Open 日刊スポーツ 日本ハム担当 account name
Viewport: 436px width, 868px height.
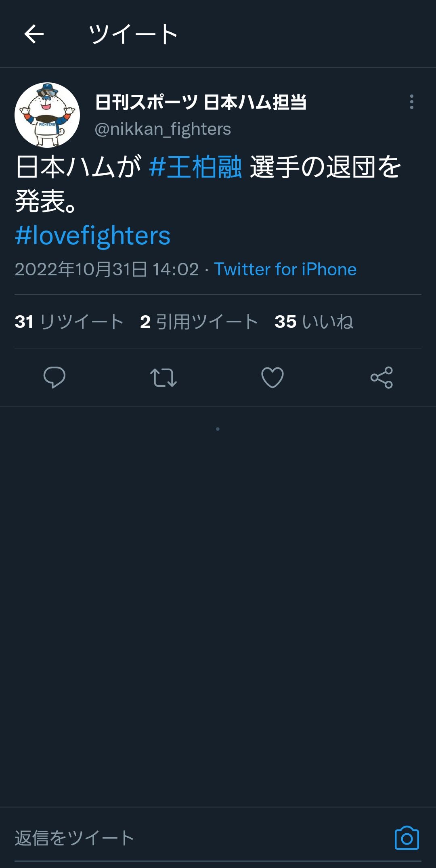point(201,102)
